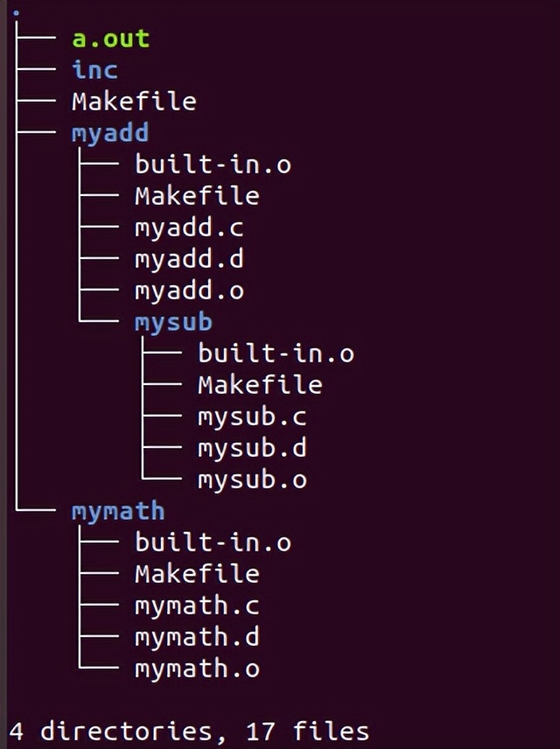The height and width of the screenshot is (749, 560).
Task: Click mymath.o object file
Action: tap(197, 668)
